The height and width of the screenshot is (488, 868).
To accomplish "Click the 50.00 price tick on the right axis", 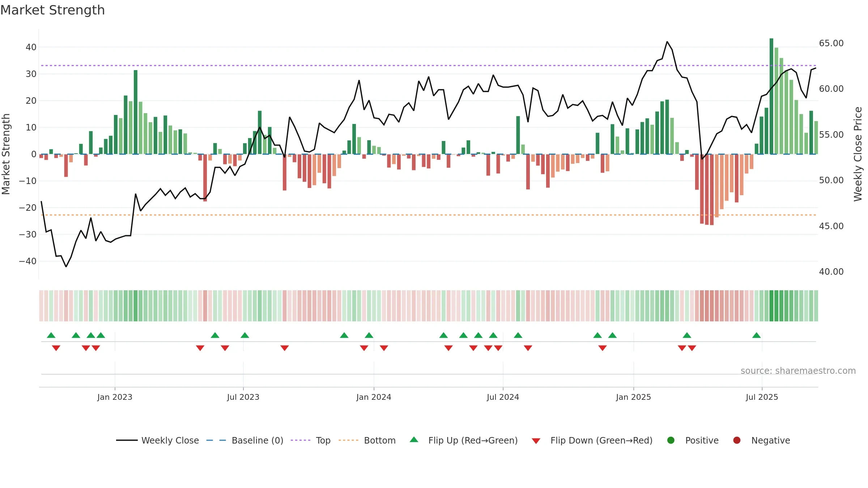I will (x=831, y=180).
